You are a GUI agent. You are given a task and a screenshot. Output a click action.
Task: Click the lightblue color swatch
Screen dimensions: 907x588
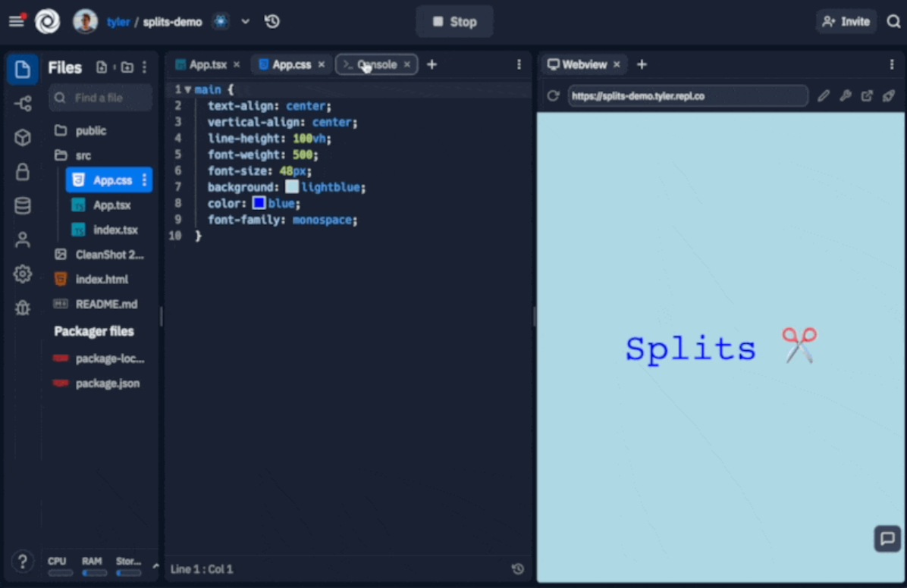pos(291,187)
